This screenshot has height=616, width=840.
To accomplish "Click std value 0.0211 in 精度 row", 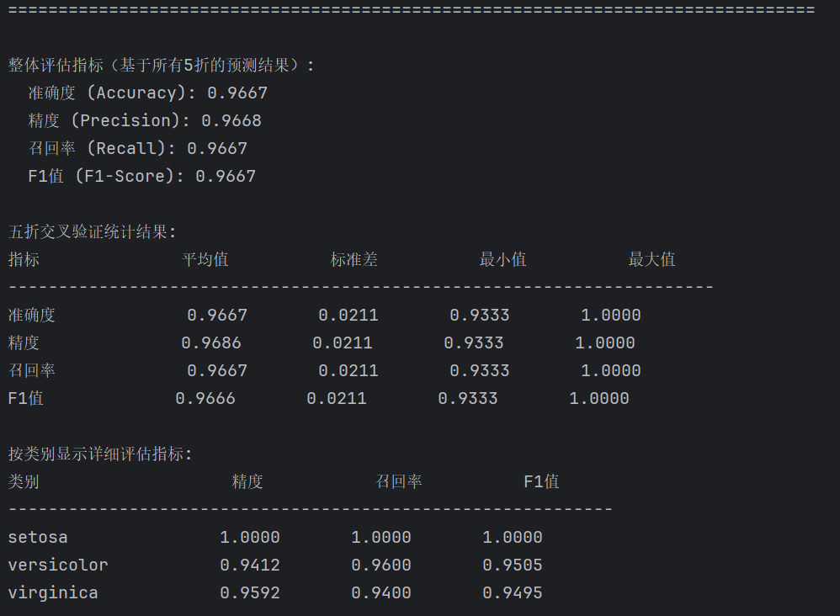I will (x=343, y=343).
